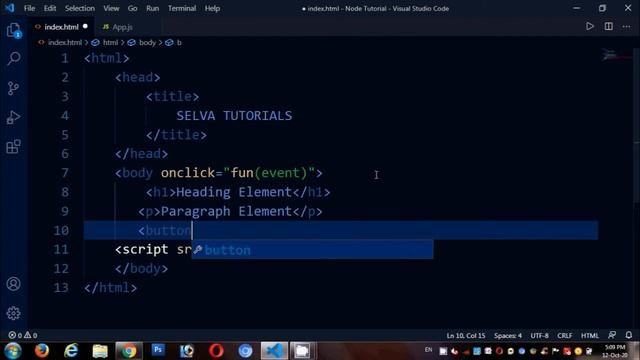640x360 pixels.
Task: Open the Windows Start button
Action: (13, 351)
